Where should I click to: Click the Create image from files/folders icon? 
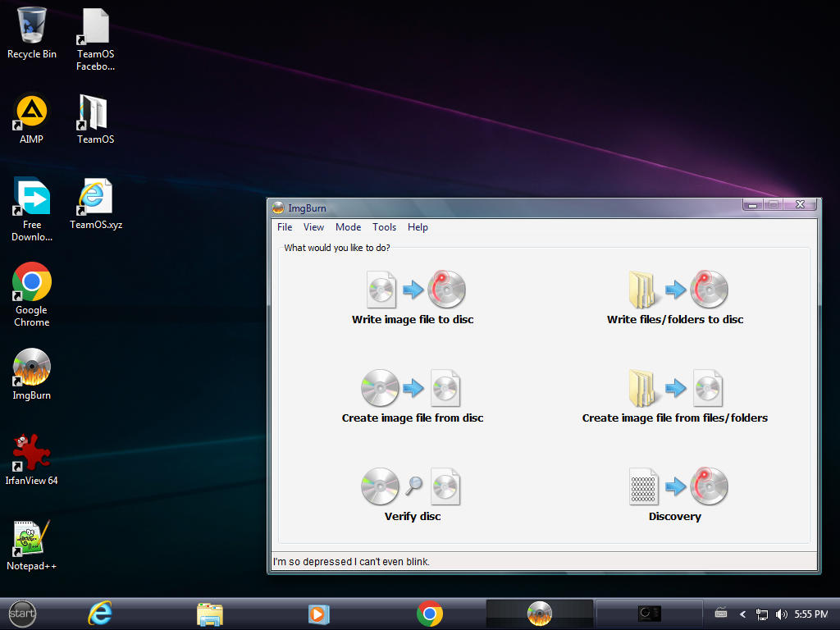click(x=676, y=388)
